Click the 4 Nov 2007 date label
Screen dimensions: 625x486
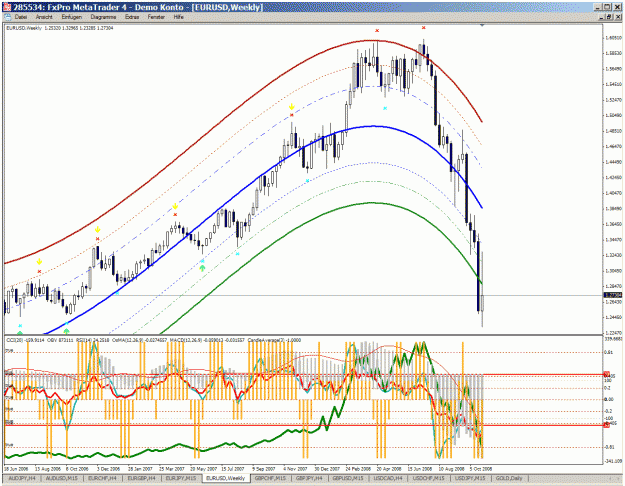(295, 469)
